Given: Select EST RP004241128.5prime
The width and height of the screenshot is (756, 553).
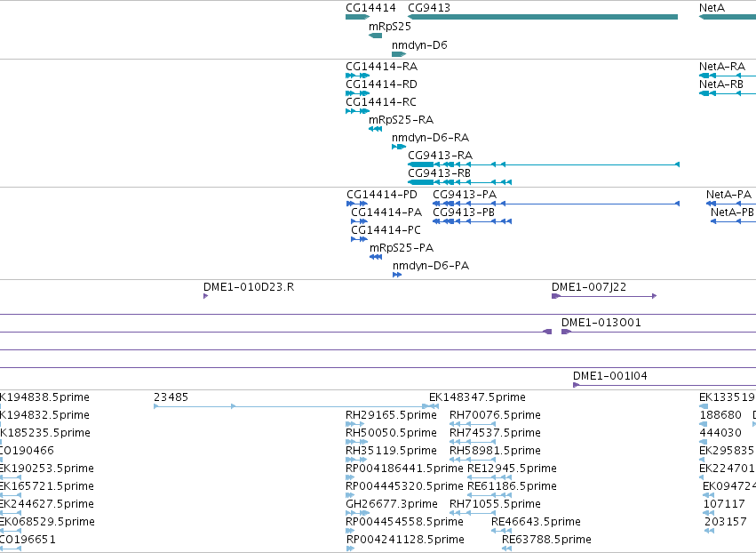Looking at the screenshot, I should [x=405, y=540].
